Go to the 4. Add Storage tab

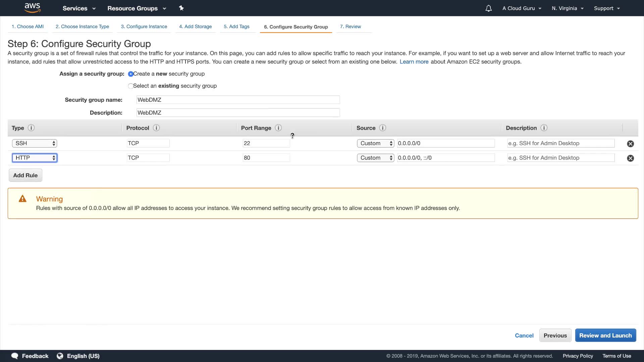point(195,26)
